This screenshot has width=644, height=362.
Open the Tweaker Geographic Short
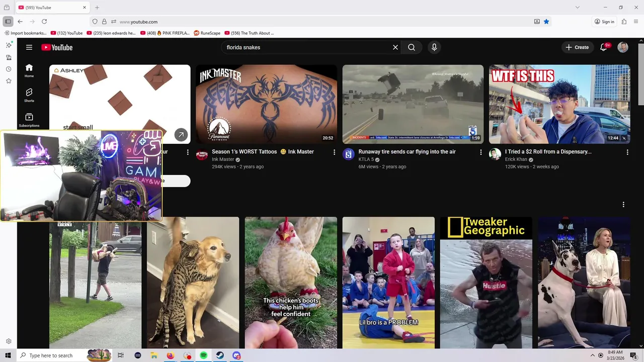(x=486, y=283)
